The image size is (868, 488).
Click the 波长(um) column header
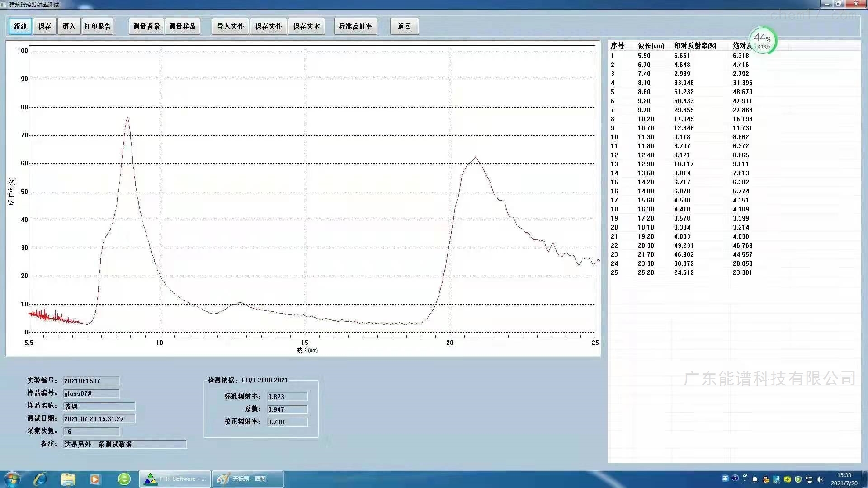click(x=651, y=46)
